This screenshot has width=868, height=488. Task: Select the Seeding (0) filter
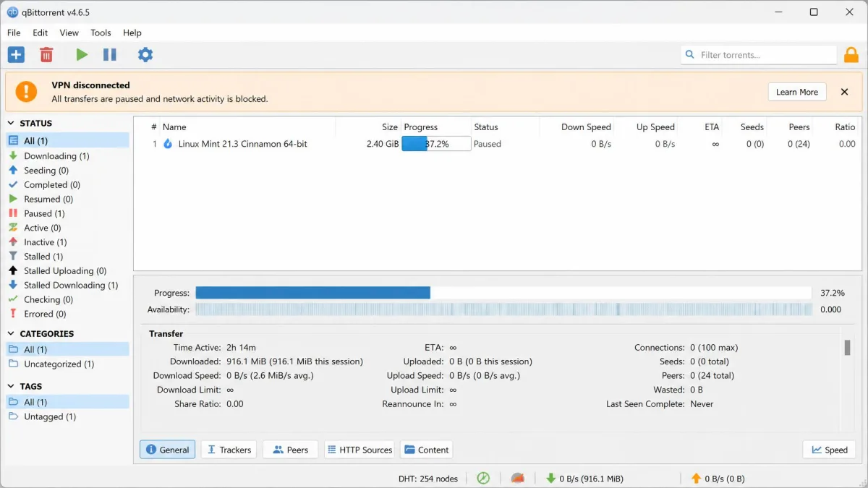68,170
